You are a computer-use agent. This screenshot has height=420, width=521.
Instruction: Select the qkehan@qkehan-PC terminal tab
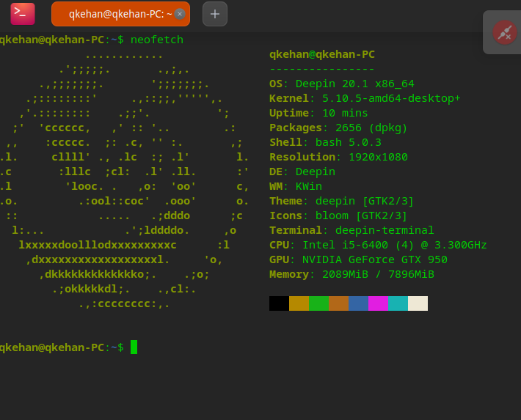120,14
